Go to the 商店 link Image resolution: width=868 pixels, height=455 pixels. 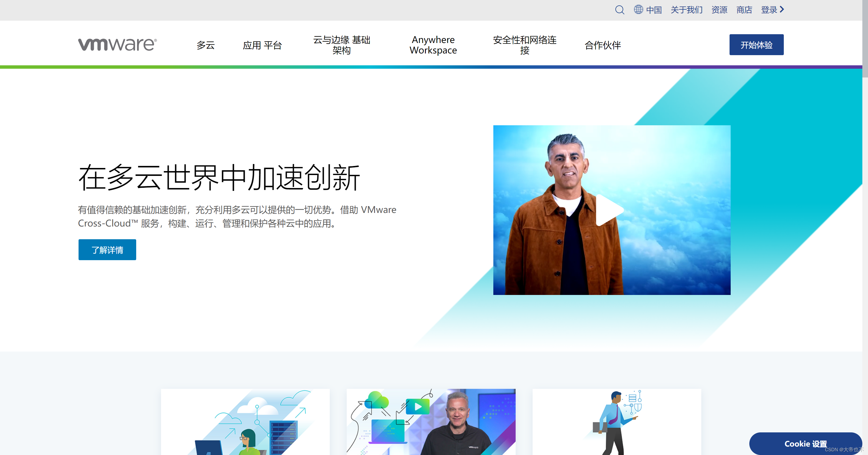744,10
